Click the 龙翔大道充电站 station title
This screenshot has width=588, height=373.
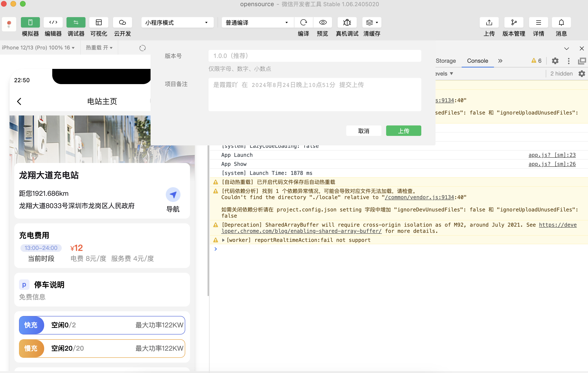pos(49,175)
